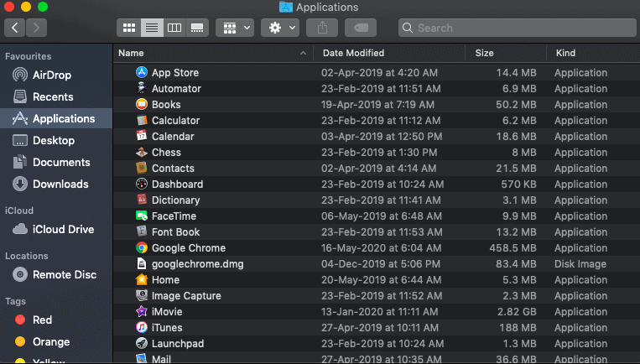The width and height of the screenshot is (640, 364).
Task: Click the Google Chrome app icon
Action: click(x=141, y=247)
